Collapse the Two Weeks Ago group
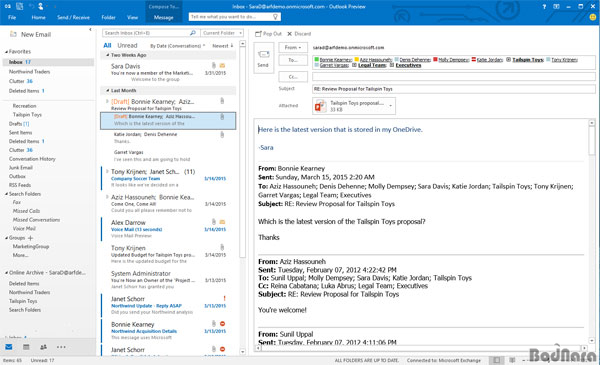The width and height of the screenshot is (600, 365). point(108,55)
